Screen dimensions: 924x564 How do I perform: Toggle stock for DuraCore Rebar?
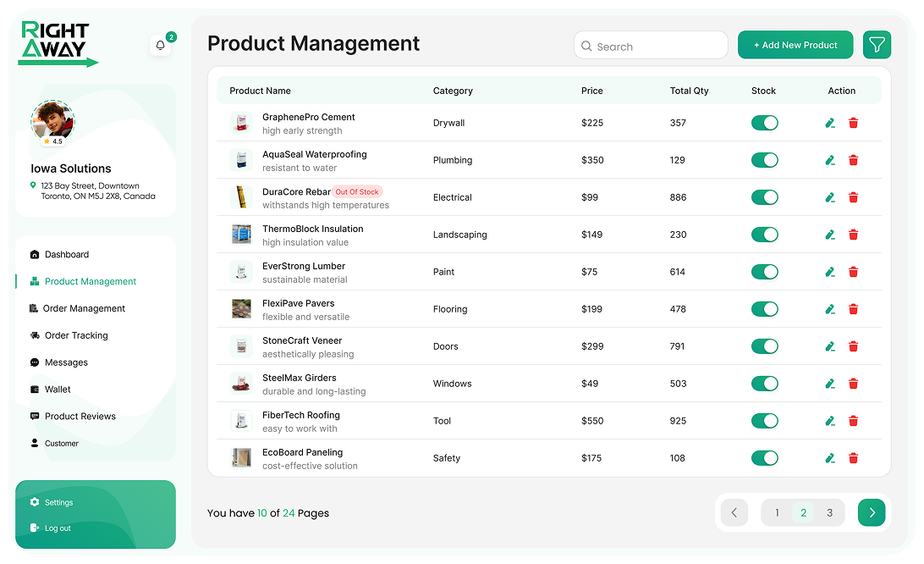coord(764,197)
